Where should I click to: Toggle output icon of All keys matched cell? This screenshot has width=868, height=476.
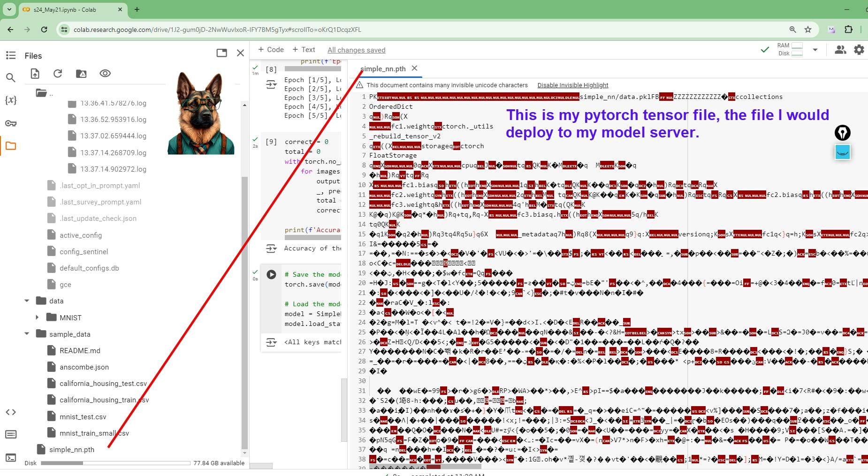pyautogui.click(x=271, y=342)
